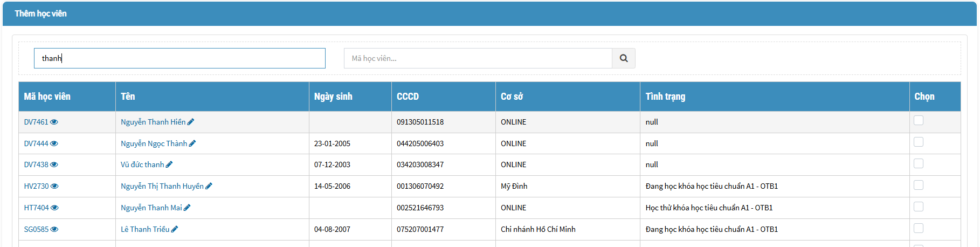The image size is (980, 247).
Task: Select checkbox in the HV2730 row
Action: click(x=919, y=185)
